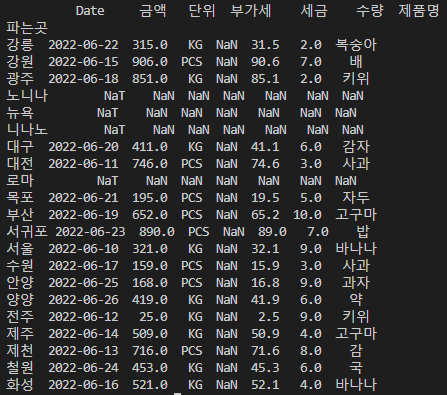Image resolution: width=447 pixels, height=395 pixels.
Task: Click the date 2022-06-10
Action: [83, 249]
